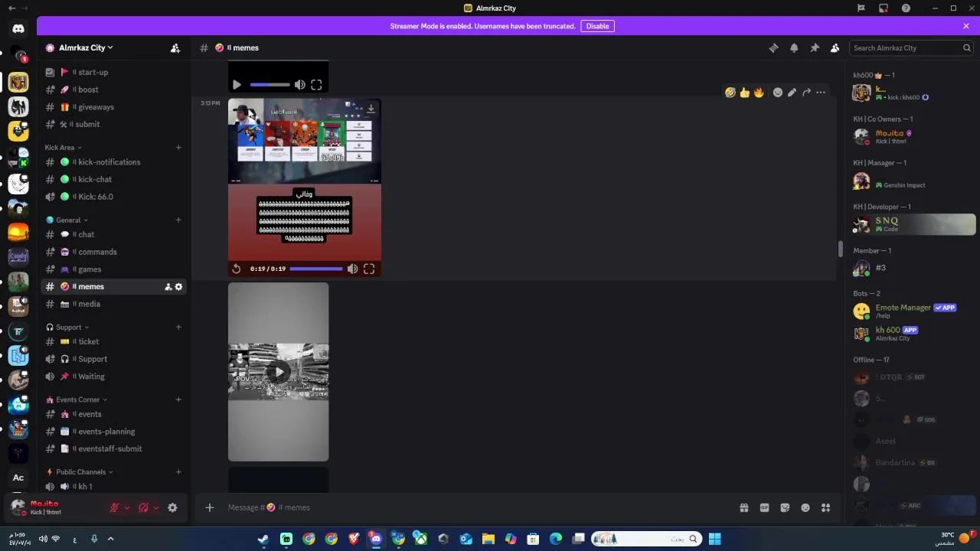This screenshot has height=551, width=980.
Task: Toggle deafen headphones in user panel
Action: point(143,507)
